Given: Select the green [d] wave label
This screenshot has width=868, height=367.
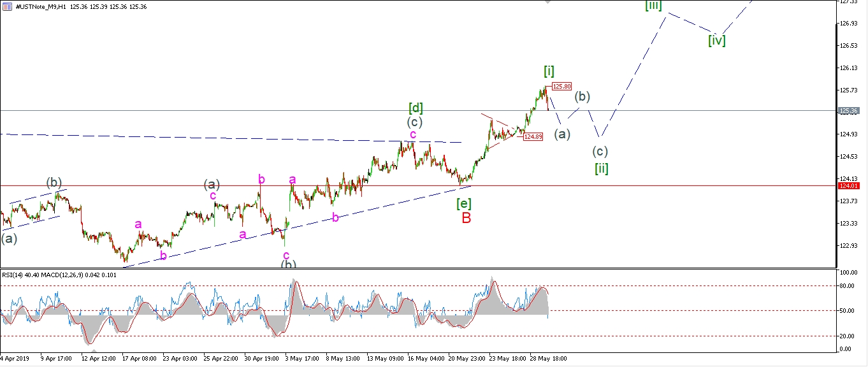Looking at the screenshot, I should [416, 108].
